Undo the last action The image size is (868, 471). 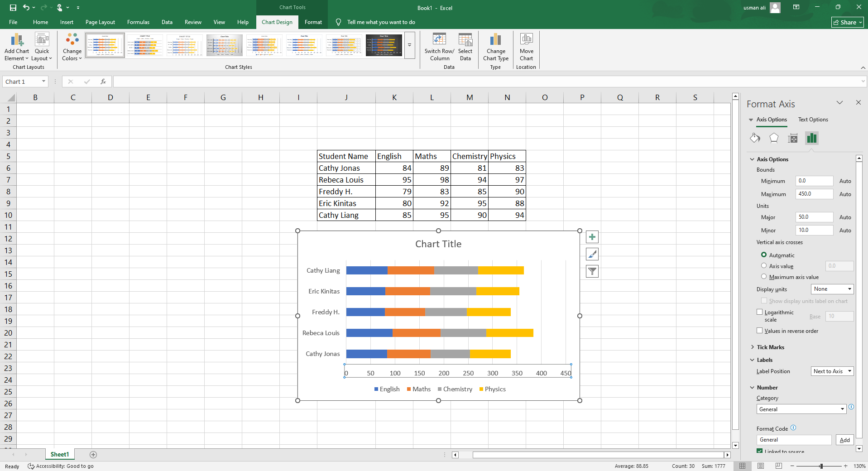tap(26, 8)
